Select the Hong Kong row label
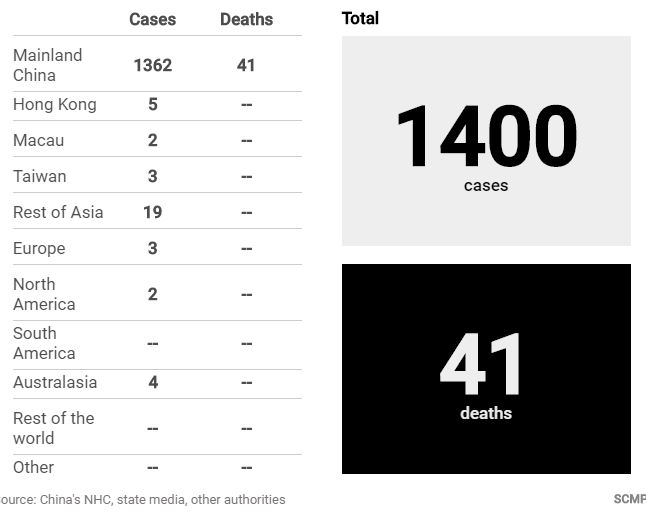Viewport: 646px width, 513px height. pos(55,104)
